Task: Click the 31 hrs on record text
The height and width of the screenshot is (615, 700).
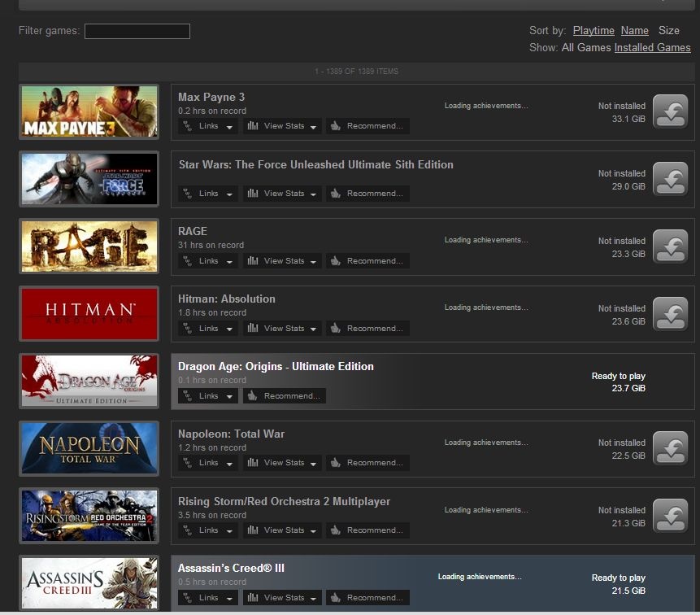Action: pos(211,245)
